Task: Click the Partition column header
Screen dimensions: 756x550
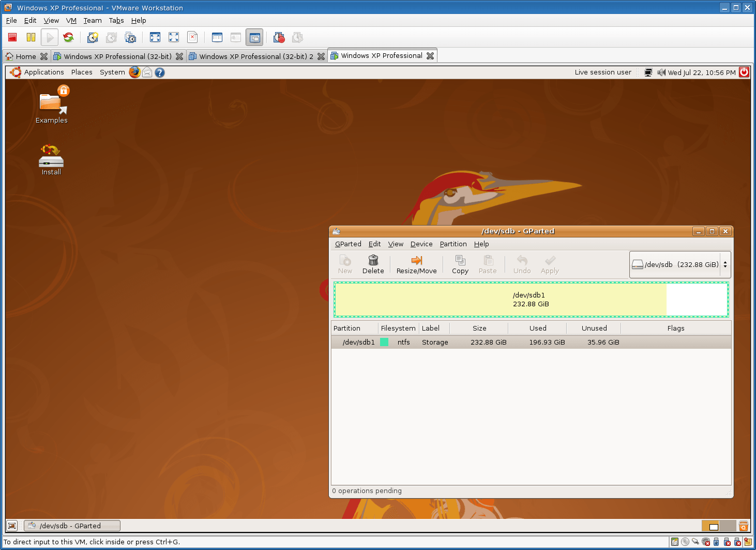Action: tap(355, 328)
